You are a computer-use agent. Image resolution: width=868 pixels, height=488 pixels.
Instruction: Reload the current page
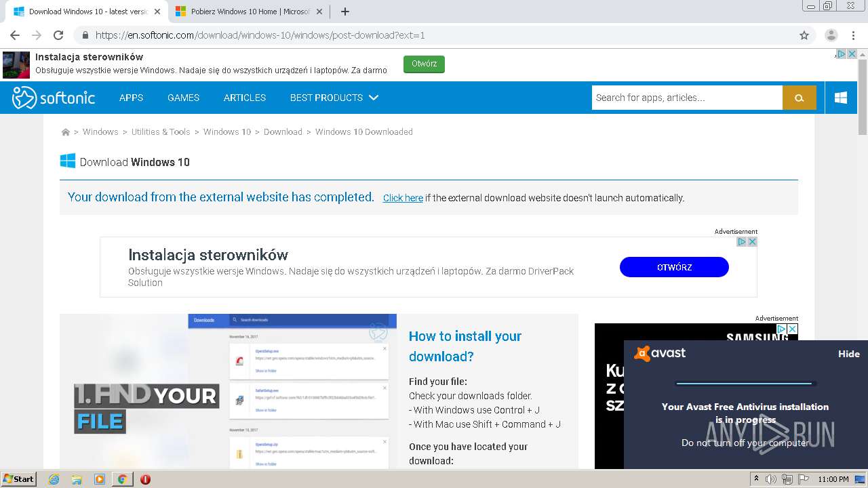click(58, 35)
